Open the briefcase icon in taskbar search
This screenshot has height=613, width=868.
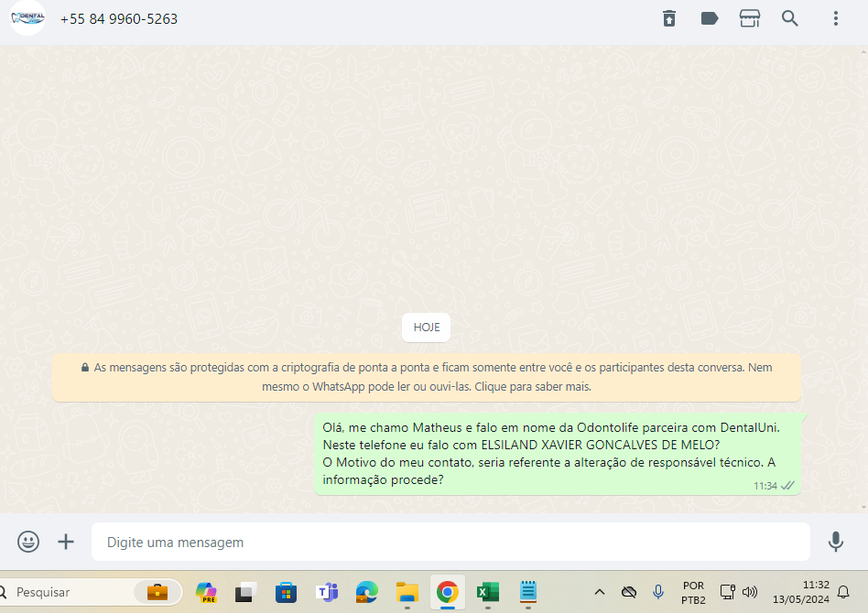pyautogui.click(x=157, y=592)
